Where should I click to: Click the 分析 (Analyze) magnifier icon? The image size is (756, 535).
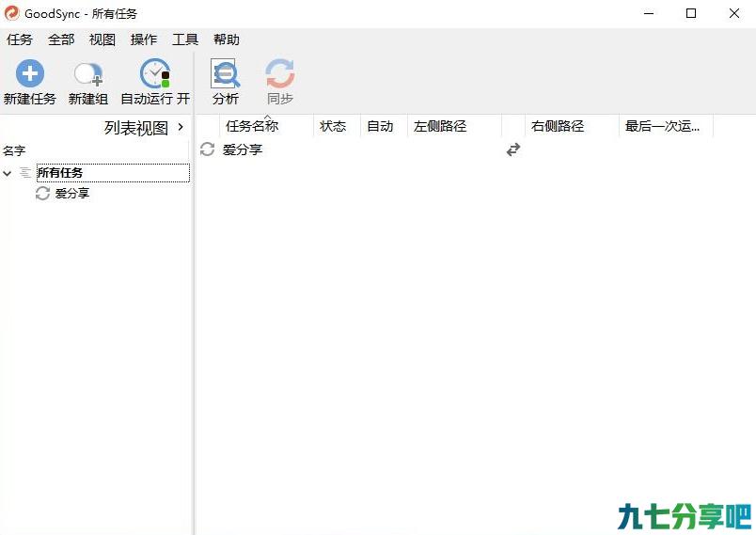coord(225,73)
